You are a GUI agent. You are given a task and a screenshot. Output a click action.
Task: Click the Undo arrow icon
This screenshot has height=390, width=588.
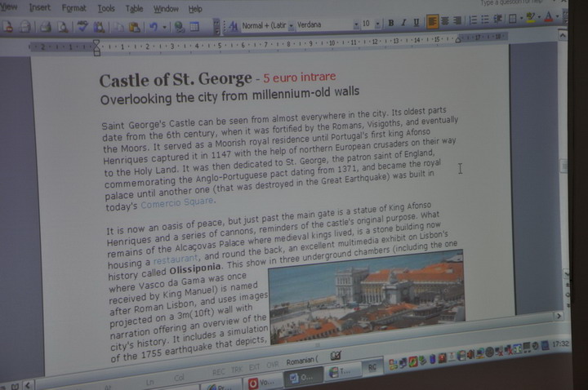(154, 27)
